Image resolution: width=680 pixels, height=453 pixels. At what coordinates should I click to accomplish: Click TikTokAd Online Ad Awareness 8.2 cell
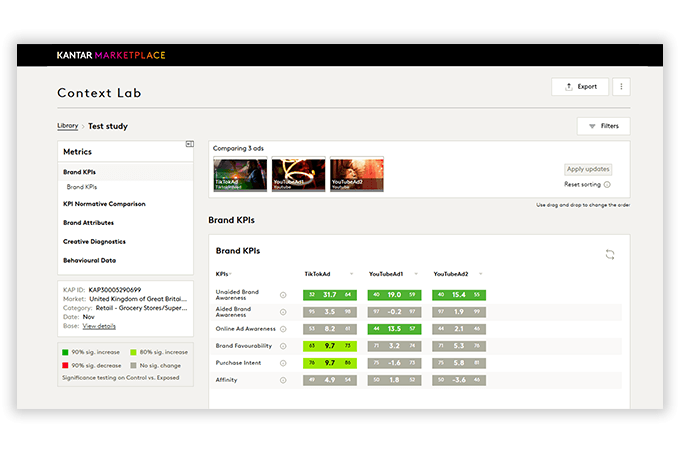330,329
